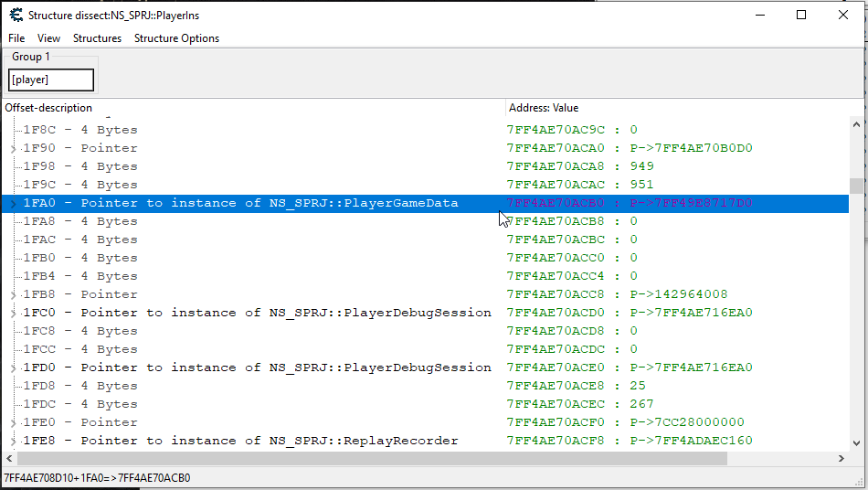
Task: Expand the 1FC0 PlayerDebugSession pointer
Action: [13, 313]
